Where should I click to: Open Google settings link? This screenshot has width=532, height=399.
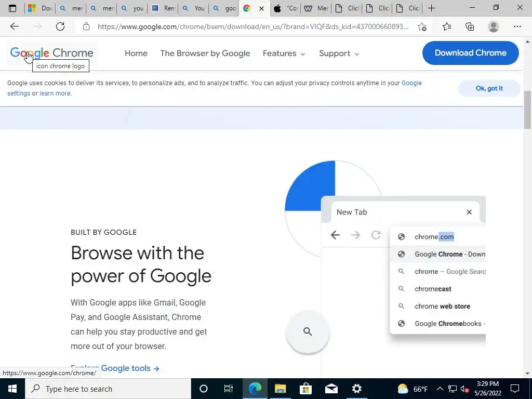[x=411, y=83]
